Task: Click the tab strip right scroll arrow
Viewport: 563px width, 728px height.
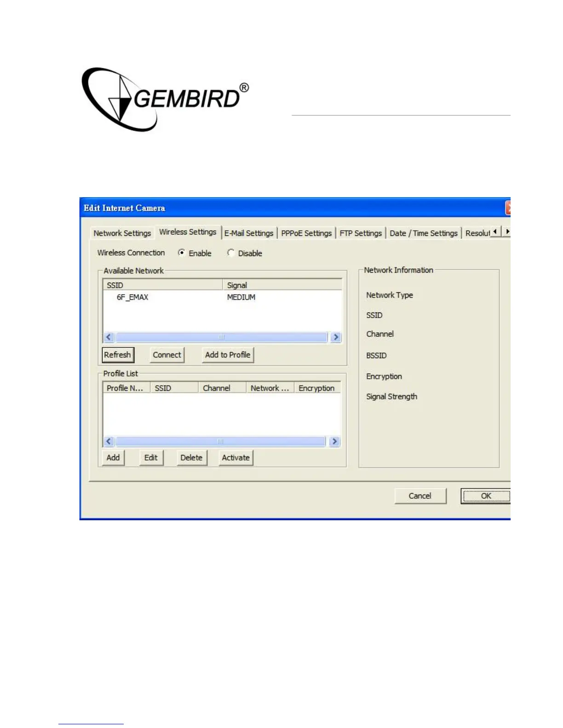Action: pyautogui.click(x=506, y=232)
